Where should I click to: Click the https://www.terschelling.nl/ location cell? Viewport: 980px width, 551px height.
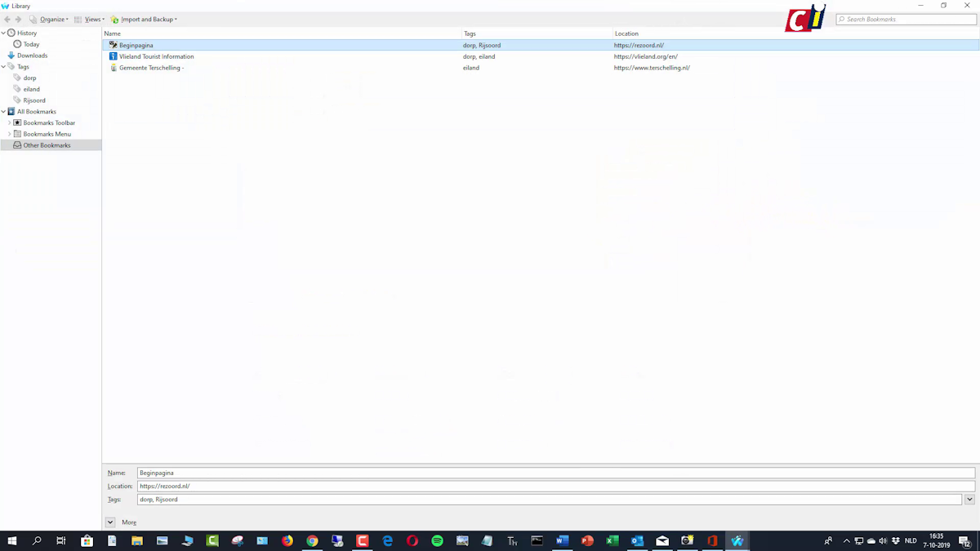click(652, 68)
